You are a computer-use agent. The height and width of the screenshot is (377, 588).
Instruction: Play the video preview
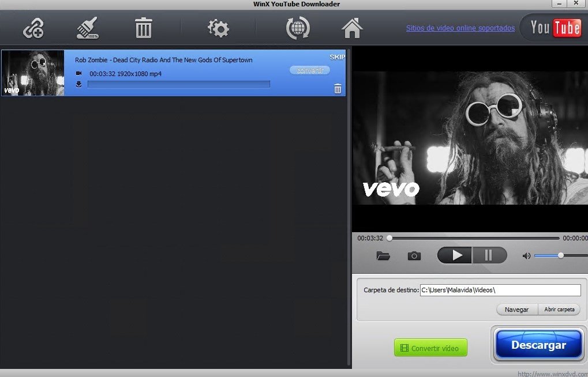pos(455,255)
